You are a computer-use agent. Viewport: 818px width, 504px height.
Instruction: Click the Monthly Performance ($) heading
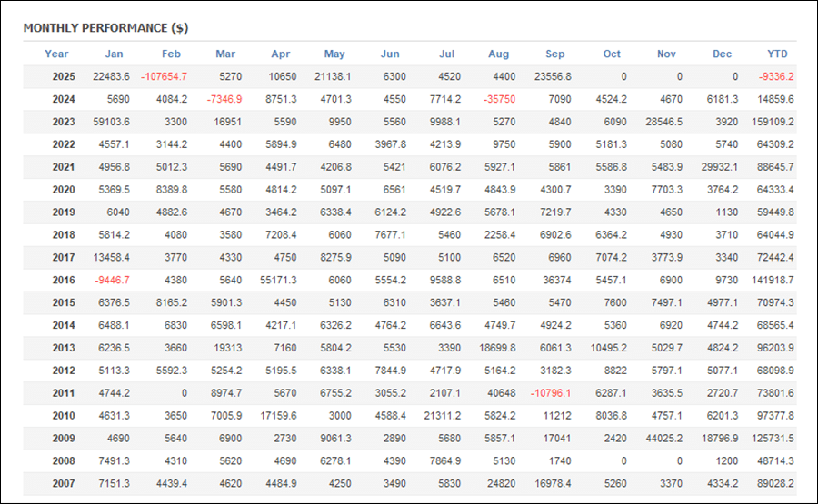click(x=105, y=28)
